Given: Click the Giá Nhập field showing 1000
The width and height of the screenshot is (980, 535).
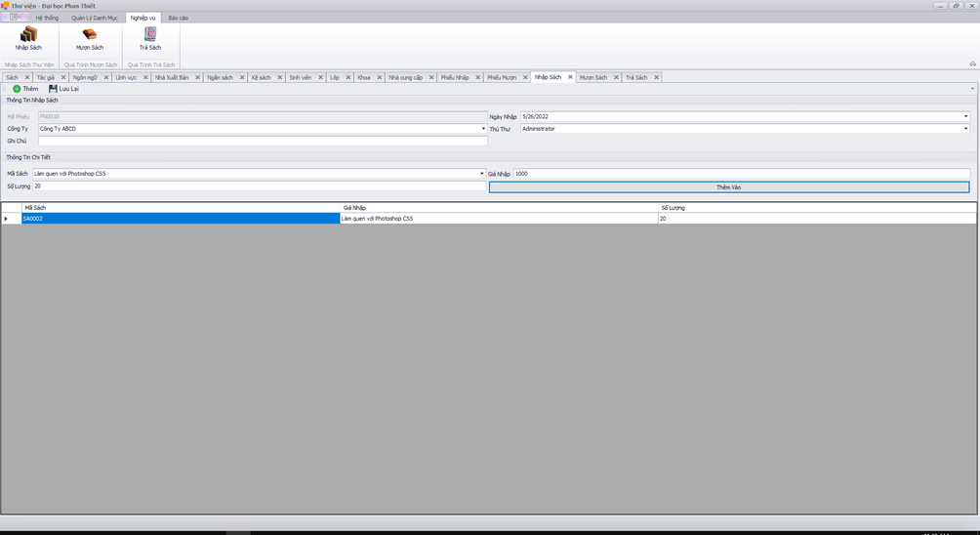Looking at the screenshot, I should 742,174.
